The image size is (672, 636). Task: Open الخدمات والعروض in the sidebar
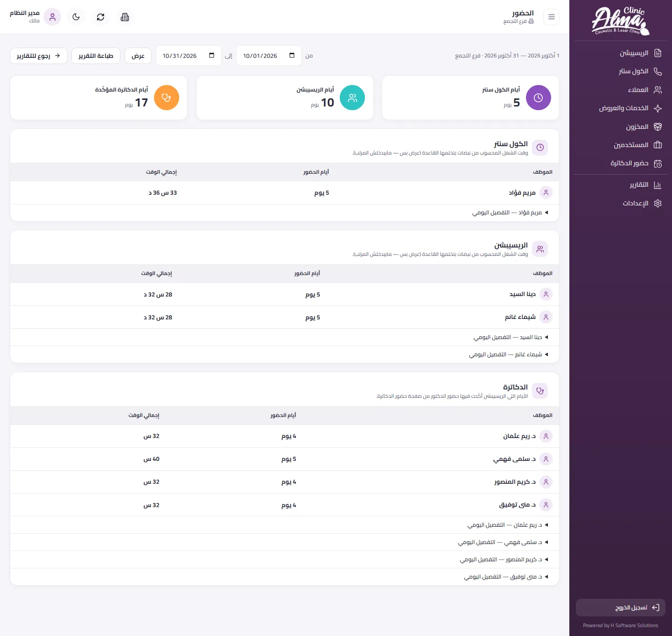(621, 108)
